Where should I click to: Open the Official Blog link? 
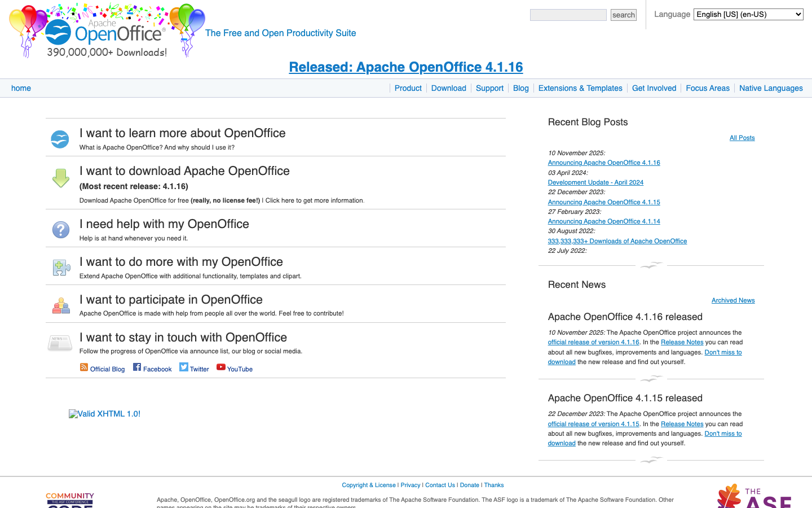(x=107, y=369)
